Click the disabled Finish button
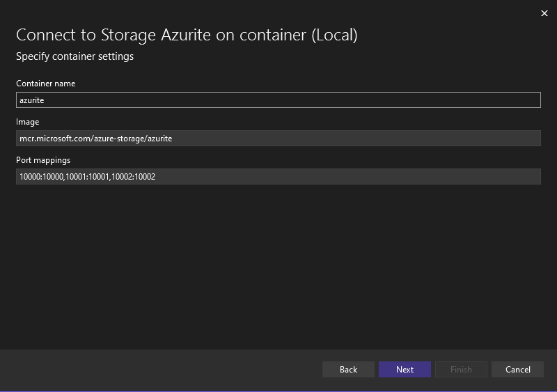The height and width of the screenshot is (392, 557). click(x=461, y=370)
